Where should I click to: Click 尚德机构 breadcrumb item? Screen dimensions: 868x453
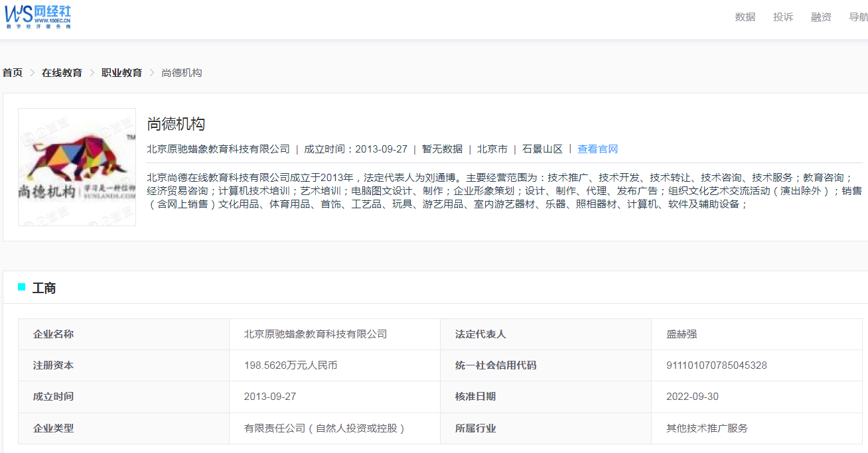coord(182,73)
